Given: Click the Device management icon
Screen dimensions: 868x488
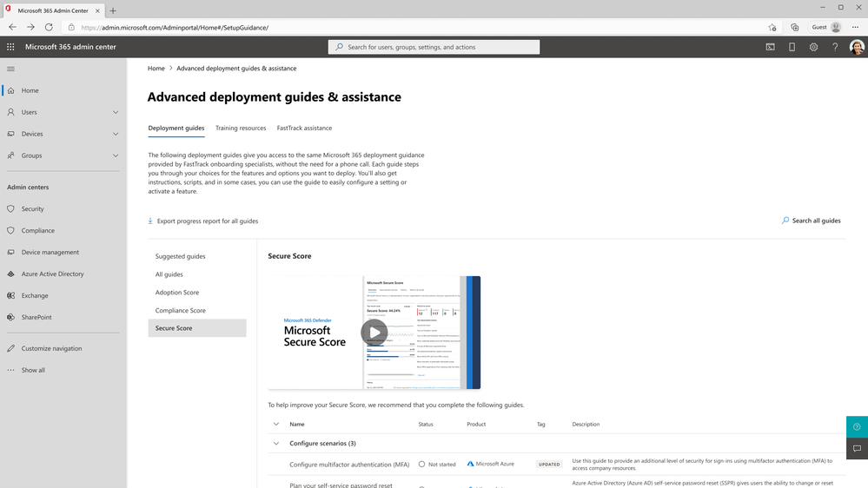Looking at the screenshot, I should [10, 252].
